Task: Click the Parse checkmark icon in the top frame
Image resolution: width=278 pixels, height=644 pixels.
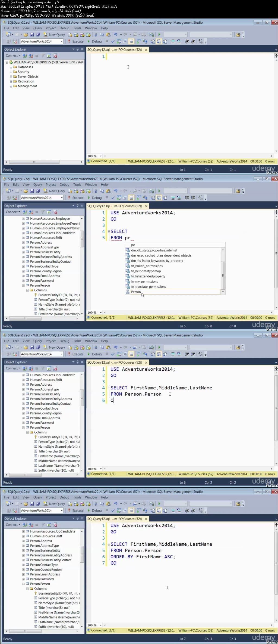Action: pyautogui.click(x=113, y=41)
